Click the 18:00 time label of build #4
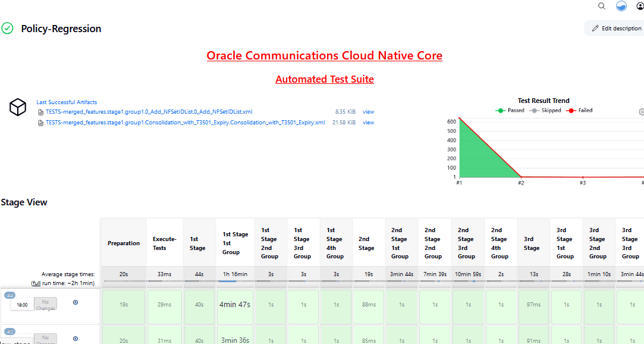 point(22,305)
